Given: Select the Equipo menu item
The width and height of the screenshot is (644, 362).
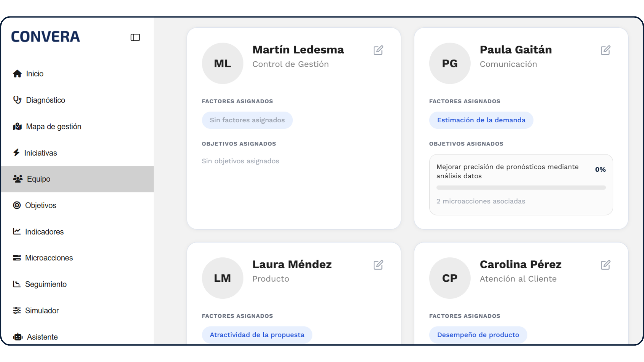Looking at the screenshot, I should point(77,179).
